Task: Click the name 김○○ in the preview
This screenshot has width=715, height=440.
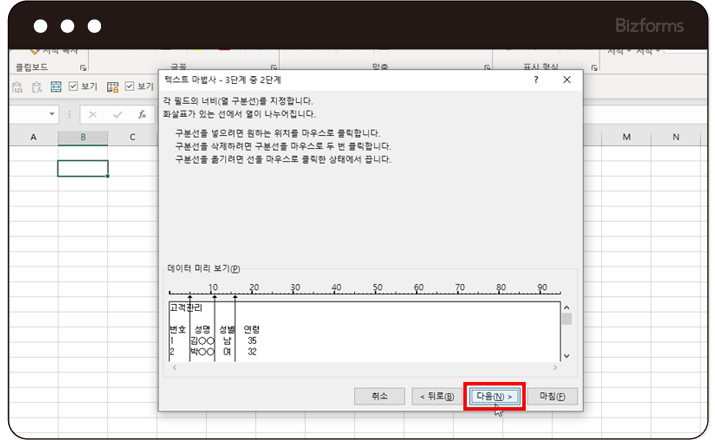Action: (x=202, y=341)
